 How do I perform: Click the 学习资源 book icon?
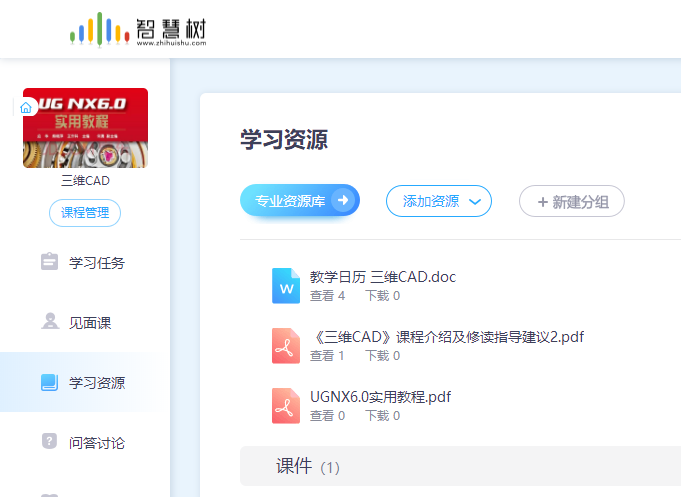click(x=49, y=382)
